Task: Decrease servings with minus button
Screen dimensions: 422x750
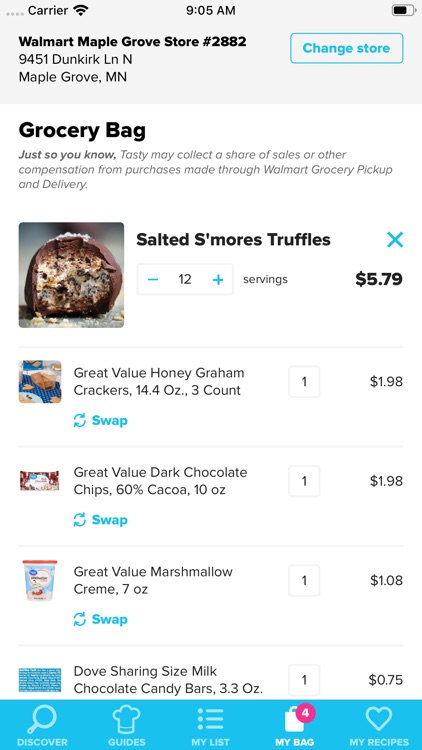Action: click(x=153, y=279)
